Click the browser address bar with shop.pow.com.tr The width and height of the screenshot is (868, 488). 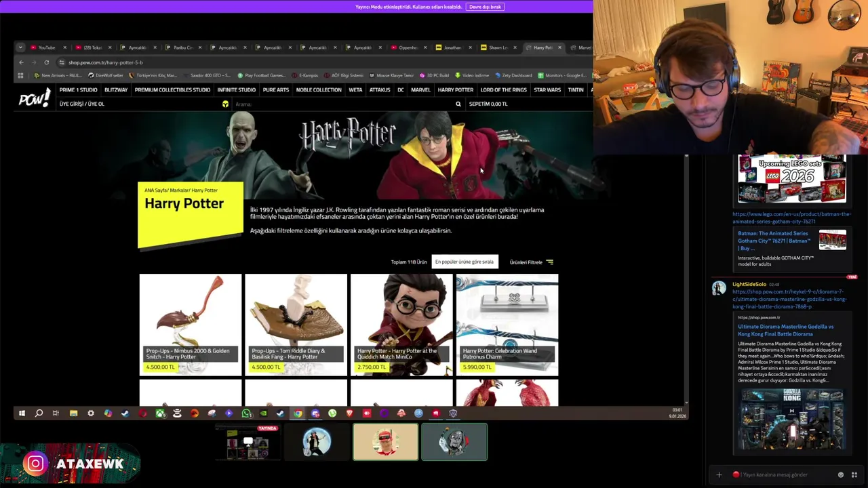point(325,62)
